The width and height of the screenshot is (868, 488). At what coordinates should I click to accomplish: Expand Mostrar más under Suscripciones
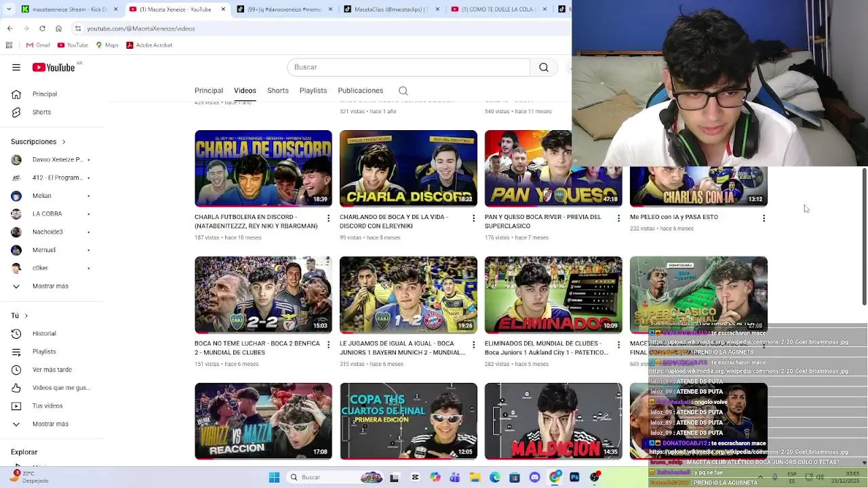tap(51, 286)
